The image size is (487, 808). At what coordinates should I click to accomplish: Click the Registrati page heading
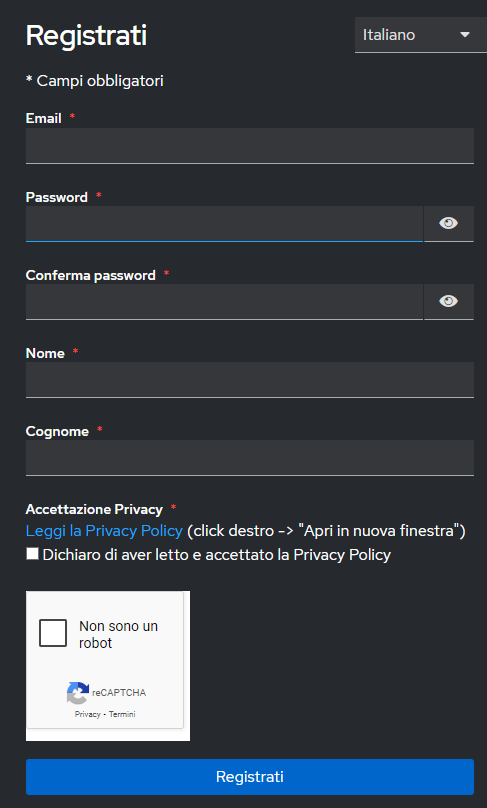[87, 36]
